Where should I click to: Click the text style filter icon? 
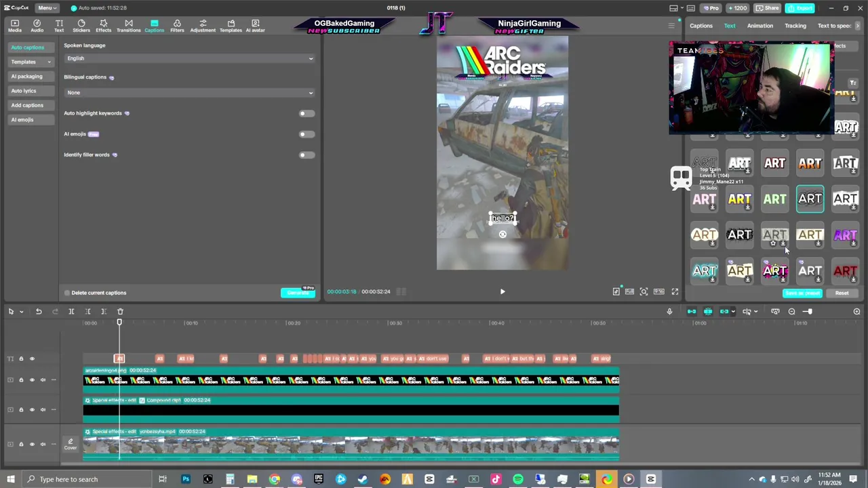(852, 83)
